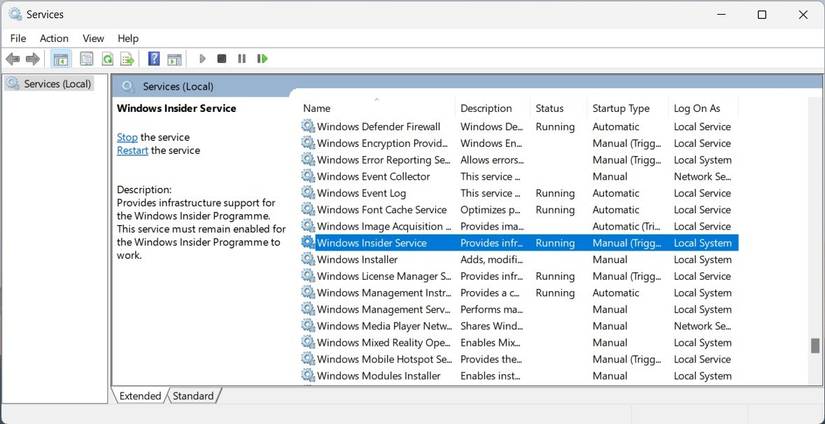Click the Forward arrow in toolbar
This screenshot has height=424, width=825.
pos(33,59)
